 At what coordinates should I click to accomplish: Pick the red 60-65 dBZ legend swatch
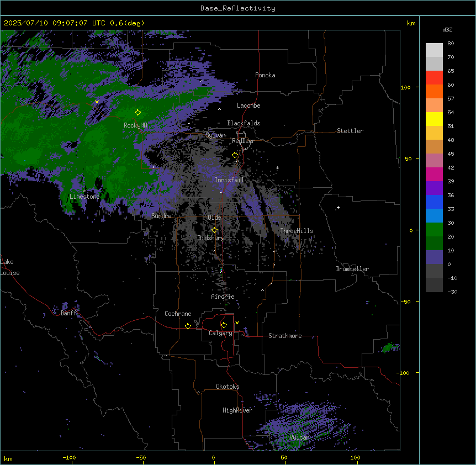point(434,78)
